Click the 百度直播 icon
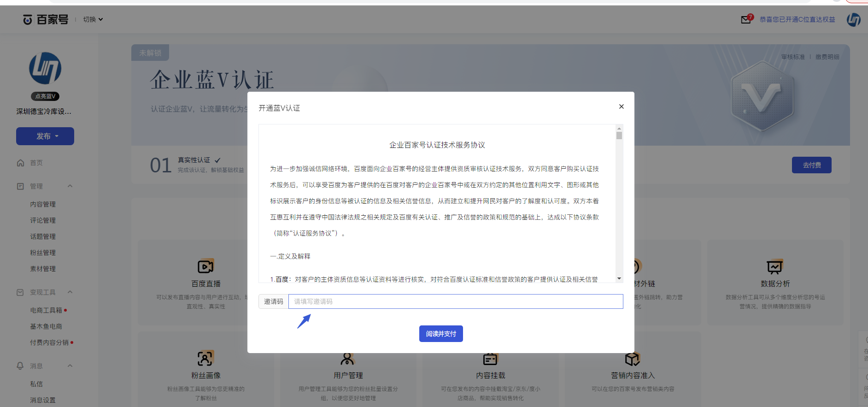The width and height of the screenshot is (868, 407). pyautogui.click(x=205, y=266)
